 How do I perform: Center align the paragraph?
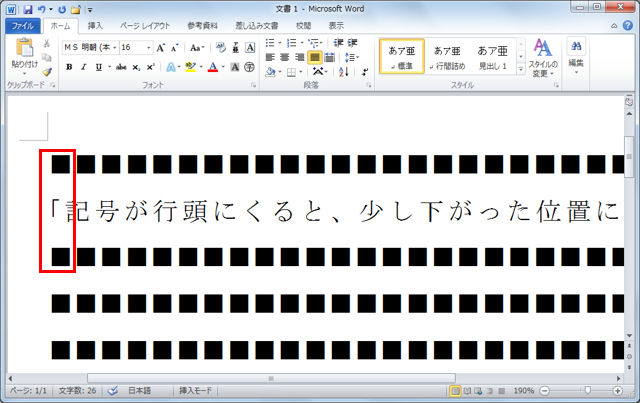285,57
